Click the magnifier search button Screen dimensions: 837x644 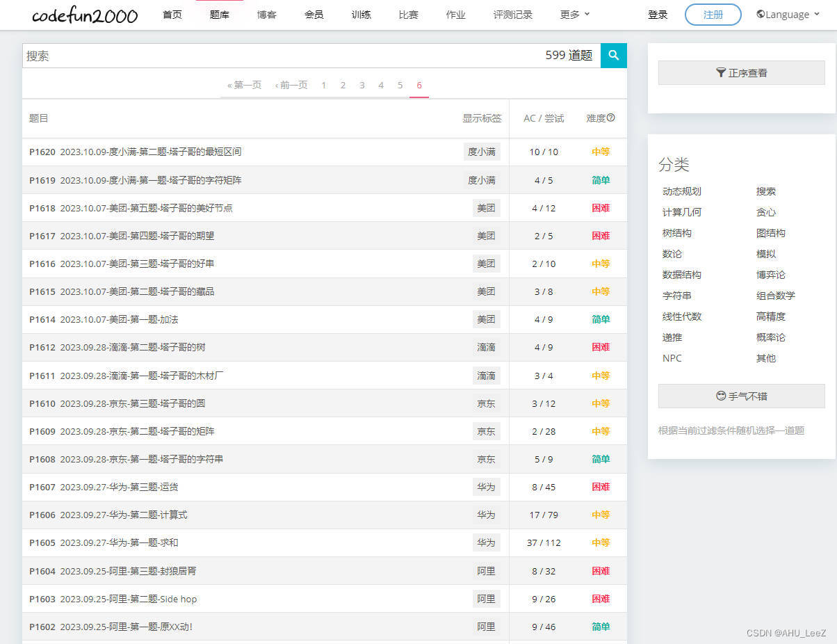614,56
